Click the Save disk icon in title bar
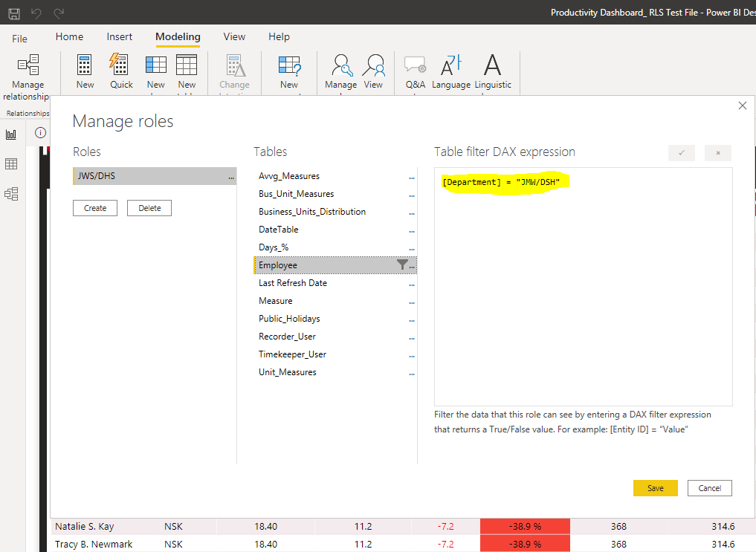Image resolution: width=756 pixels, height=552 pixels. (x=14, y=13)
